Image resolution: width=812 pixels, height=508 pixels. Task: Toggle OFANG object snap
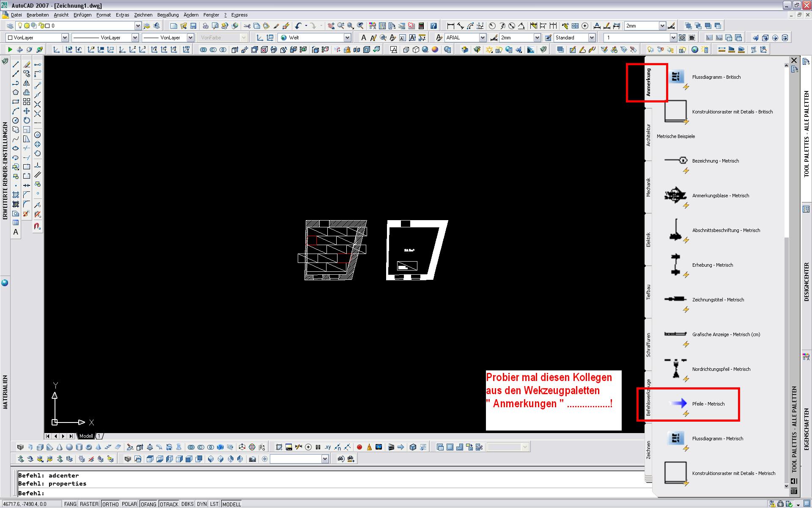148,504
